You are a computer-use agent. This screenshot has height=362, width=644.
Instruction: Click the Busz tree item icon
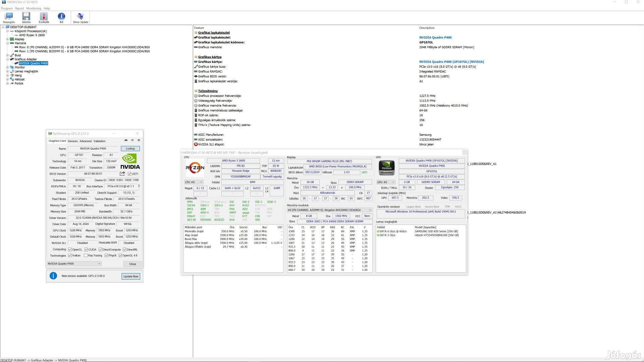coord(12,55)
